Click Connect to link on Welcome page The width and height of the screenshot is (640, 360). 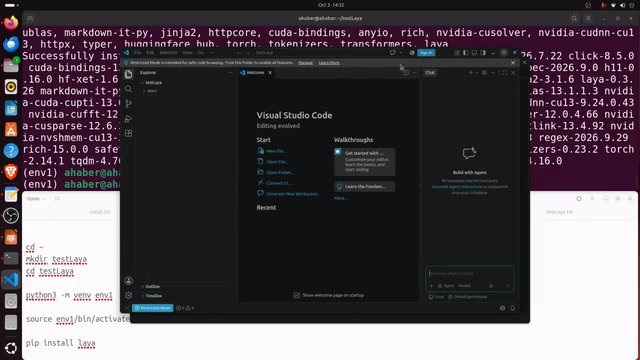point(274,183)
